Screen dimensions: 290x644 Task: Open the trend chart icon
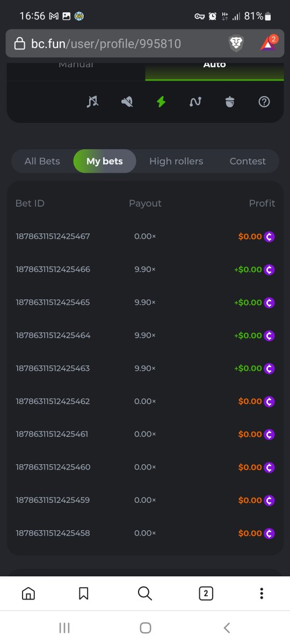[195, 101]
